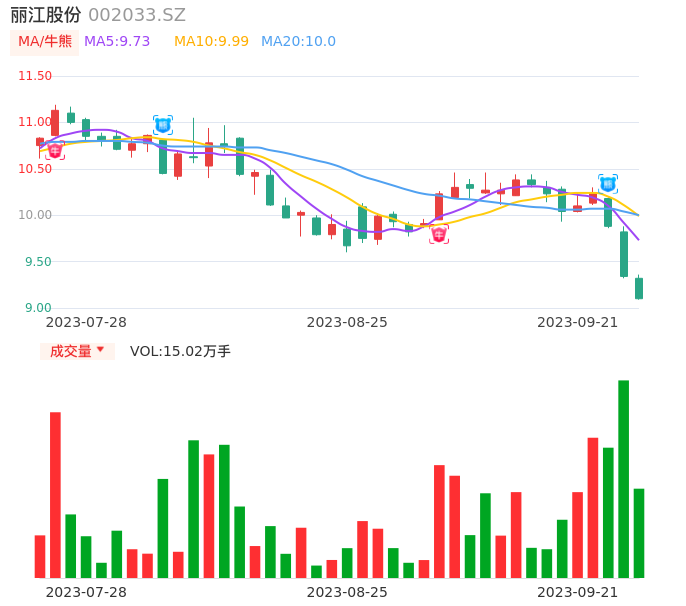The image size is (686, 606).
Task: Click the rightmost green volume bar
Action: click(639, 532)
